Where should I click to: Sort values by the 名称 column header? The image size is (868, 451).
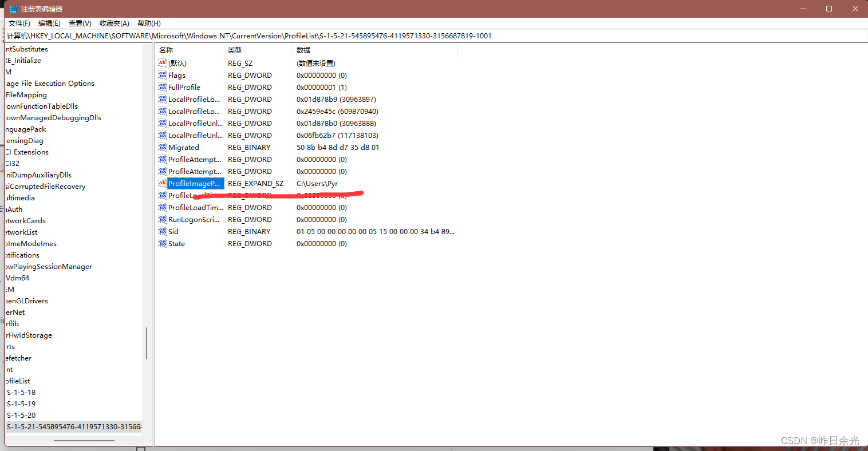click(x=190, y=50)
